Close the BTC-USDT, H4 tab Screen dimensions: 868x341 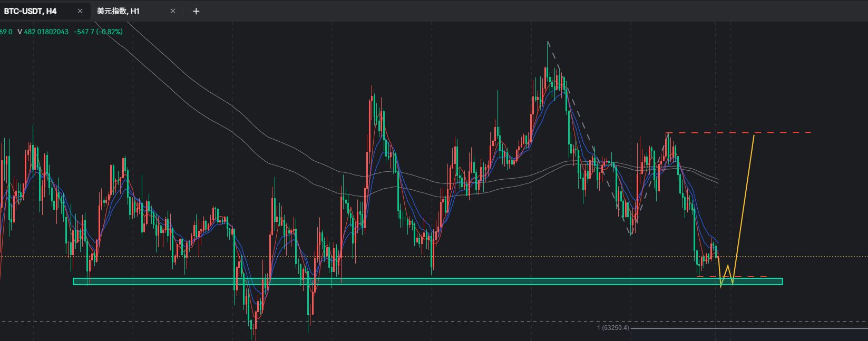pyautogui.click(x=80, y=11)
